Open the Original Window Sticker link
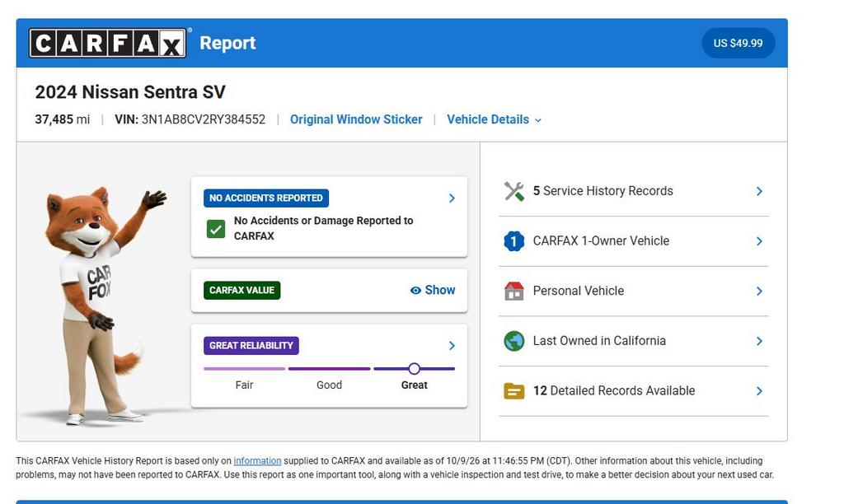Image resolution: width=844 pixels, height=504 pixels. click(x=356, y=119)
